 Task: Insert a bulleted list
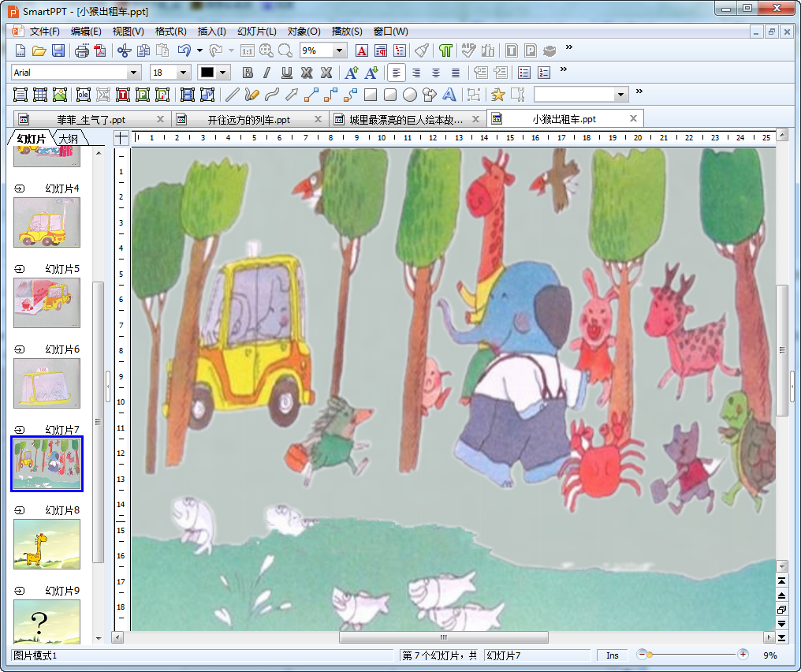(x=524, y=73)
